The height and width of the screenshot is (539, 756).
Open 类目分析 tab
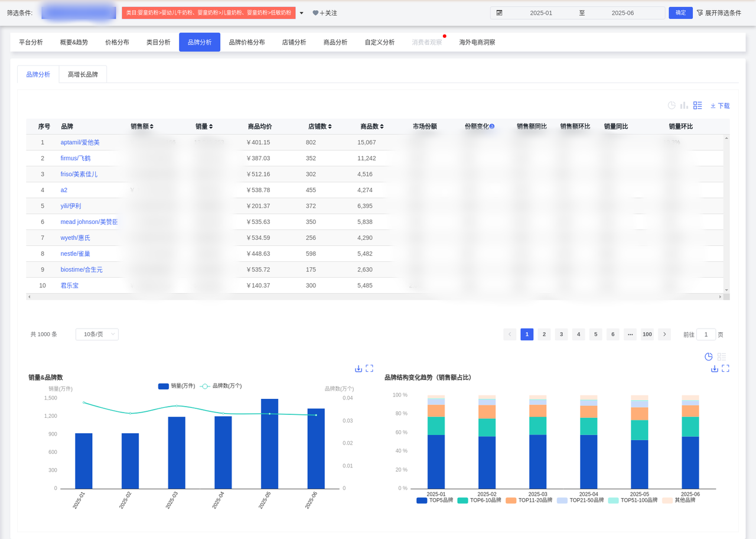[x=158, y=43]
